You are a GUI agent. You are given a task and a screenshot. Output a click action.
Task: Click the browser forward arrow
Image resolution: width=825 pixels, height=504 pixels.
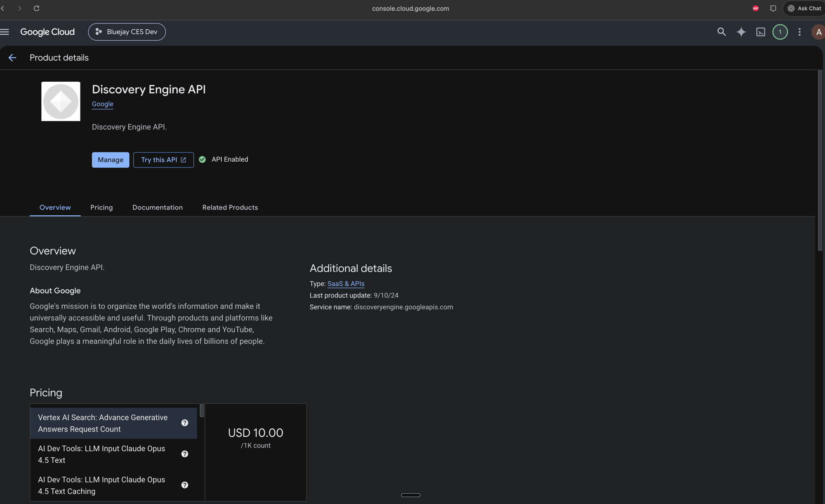[x=19, y=8]
